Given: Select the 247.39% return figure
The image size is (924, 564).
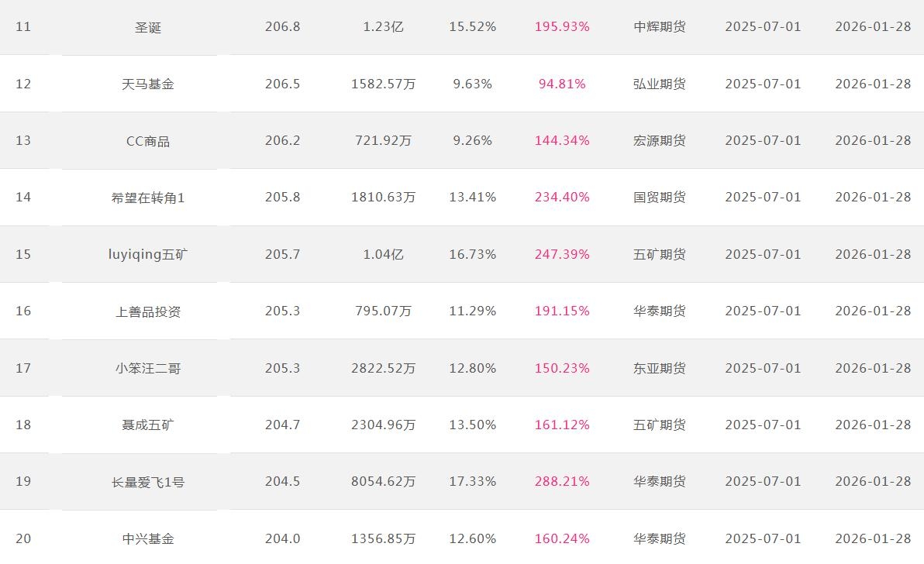Looking at the screenshot, I should pyautogui.click(x=562, y=254).
